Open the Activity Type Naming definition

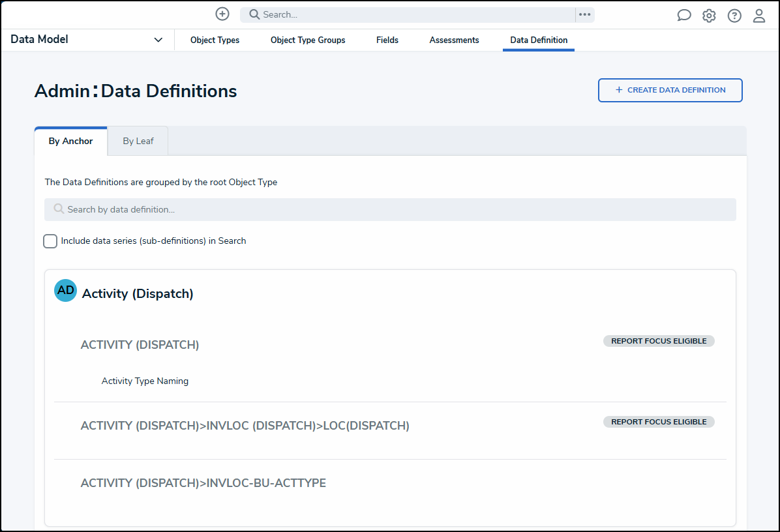145,381
